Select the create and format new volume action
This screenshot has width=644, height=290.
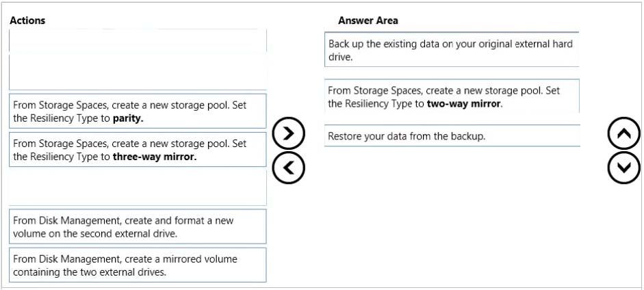click(x=138, y=227)
